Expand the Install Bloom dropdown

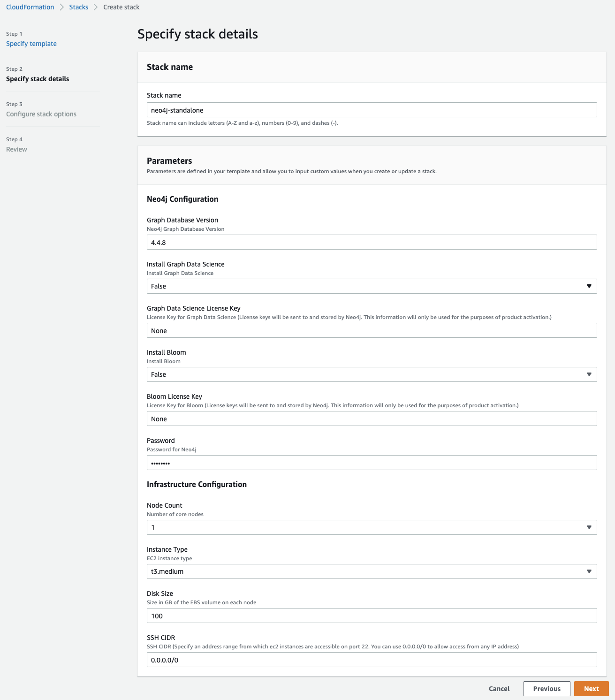point(372,374)
